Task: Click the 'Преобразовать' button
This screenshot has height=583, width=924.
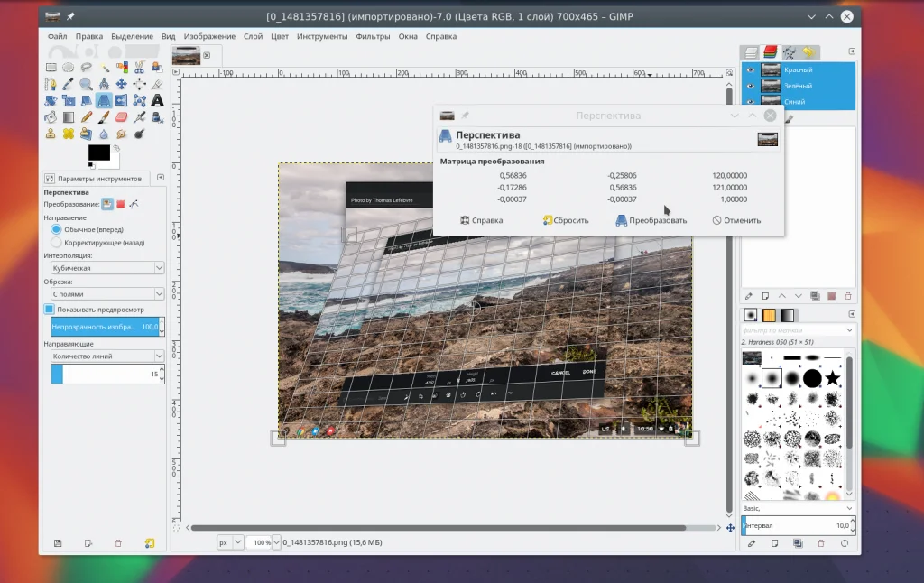Action: pyautogui.click(x=651, y=220)
